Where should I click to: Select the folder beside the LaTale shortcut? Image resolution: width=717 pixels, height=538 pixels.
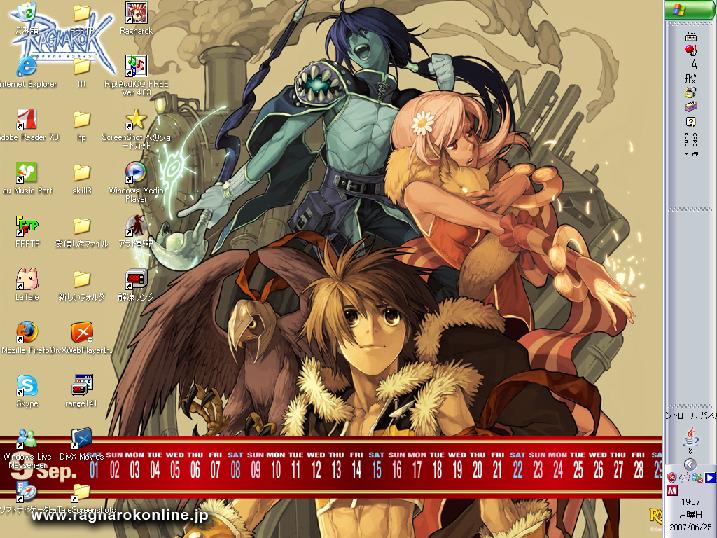(x=82, y=286)
